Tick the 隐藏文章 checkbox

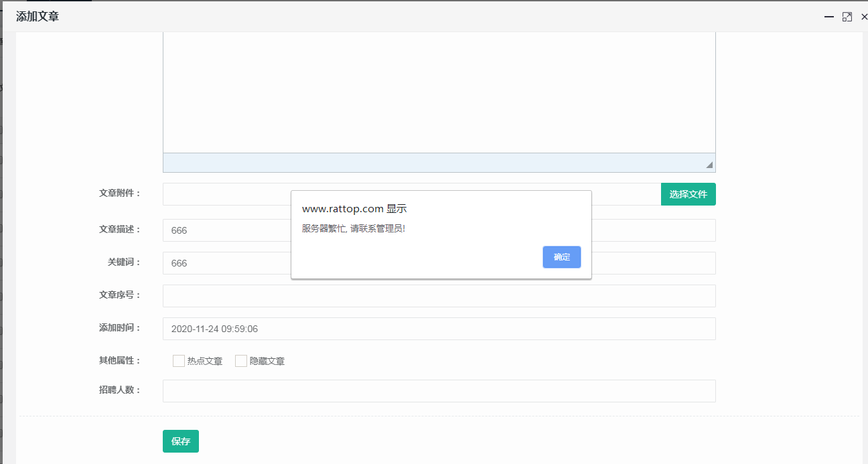(x=241, y=361)
